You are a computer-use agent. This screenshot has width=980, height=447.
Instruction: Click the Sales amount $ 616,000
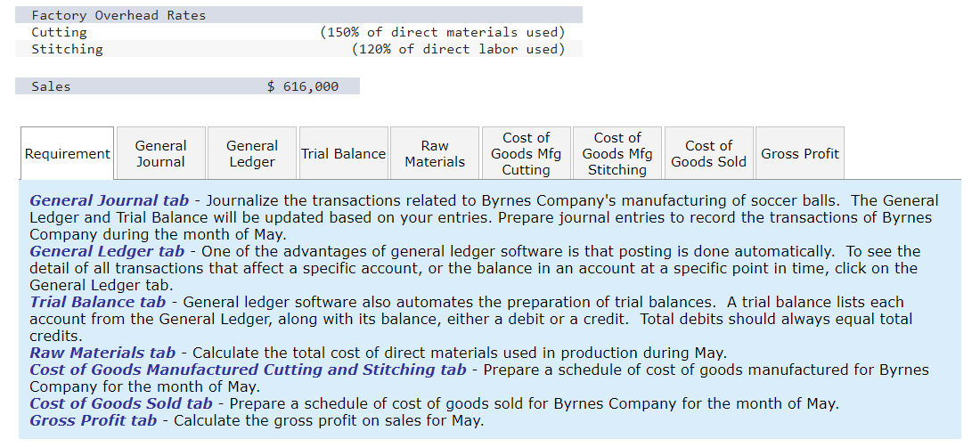point(303,86)
